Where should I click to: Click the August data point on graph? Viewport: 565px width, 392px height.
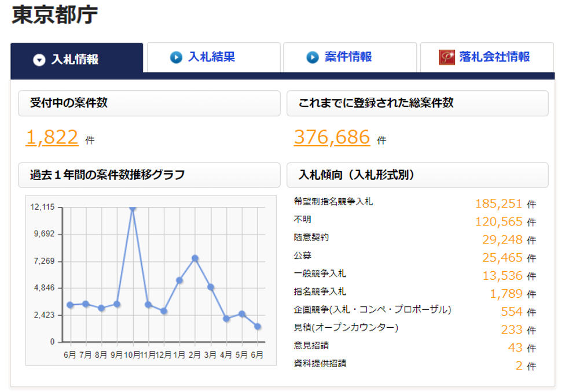101,308
